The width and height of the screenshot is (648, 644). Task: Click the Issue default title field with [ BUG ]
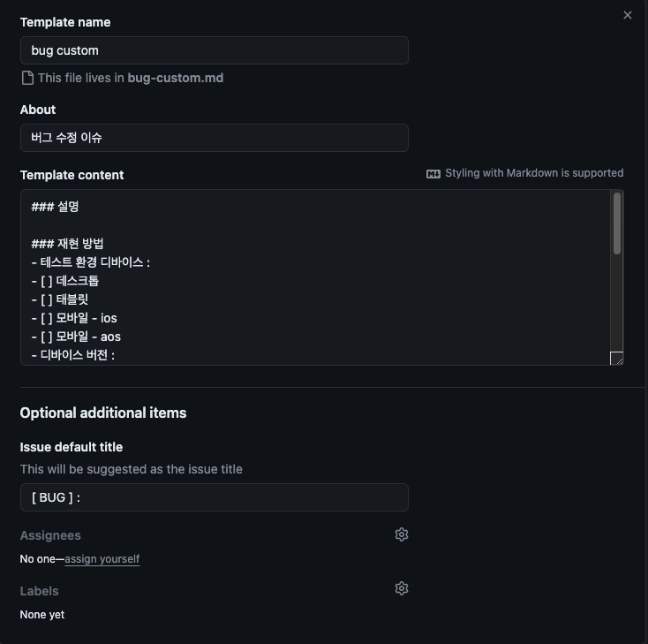[x=214, y=497]
